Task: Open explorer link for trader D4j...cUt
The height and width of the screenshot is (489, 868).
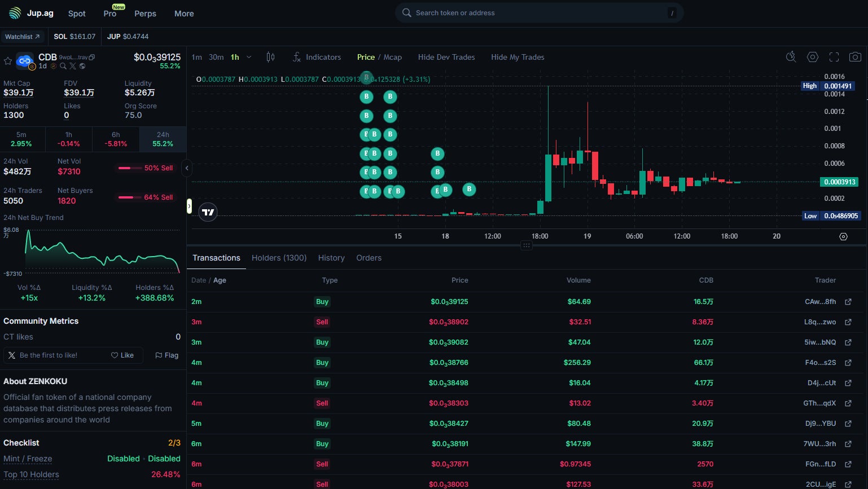Action: click(x=848, y=383)
